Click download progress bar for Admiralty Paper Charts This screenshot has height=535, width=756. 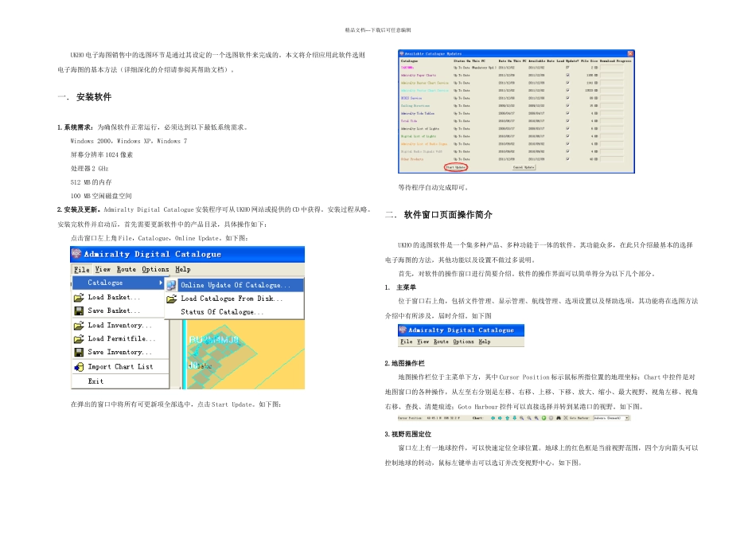click(612, 76)
